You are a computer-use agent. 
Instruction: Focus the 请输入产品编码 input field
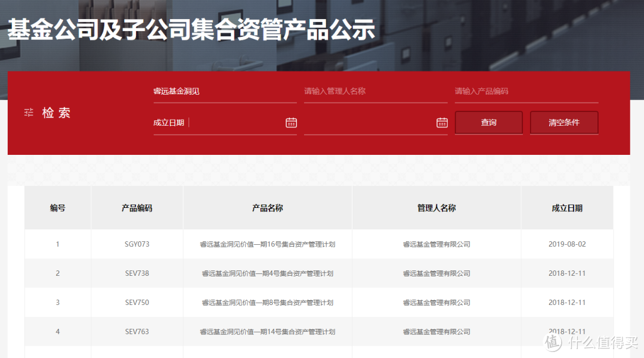pos(527,92)
